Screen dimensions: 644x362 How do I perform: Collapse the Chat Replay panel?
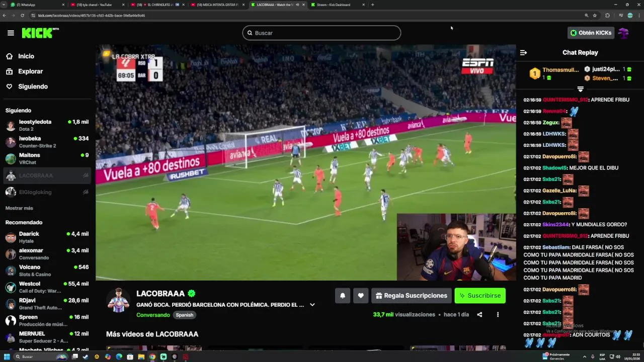(523, 52)
